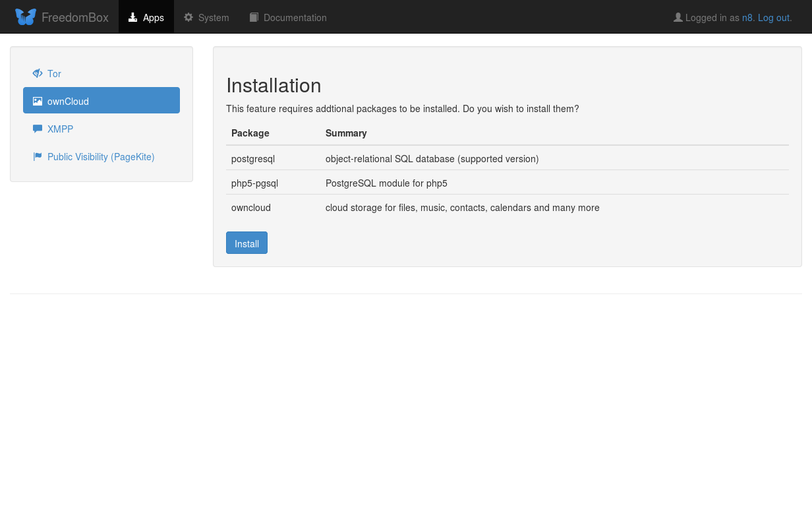This screenshot has width=812, height=519.
Task: Click the FreedomBox brand name text
Action: coord(74,18)
